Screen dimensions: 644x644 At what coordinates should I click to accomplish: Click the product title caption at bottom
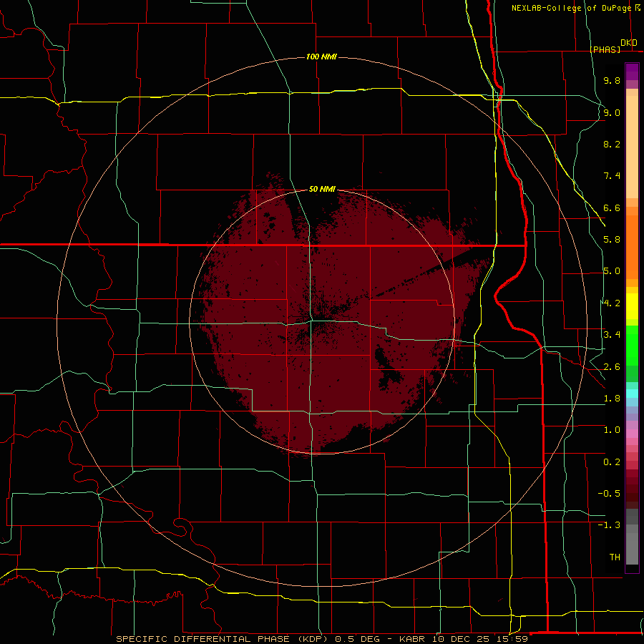point(322,639)
